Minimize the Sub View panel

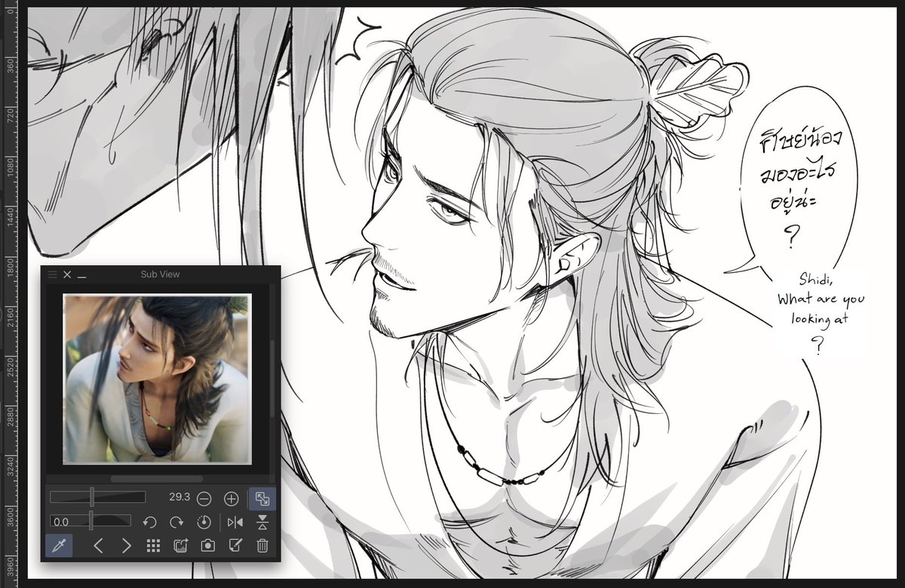pyautogui.click(x=81, y=275)
